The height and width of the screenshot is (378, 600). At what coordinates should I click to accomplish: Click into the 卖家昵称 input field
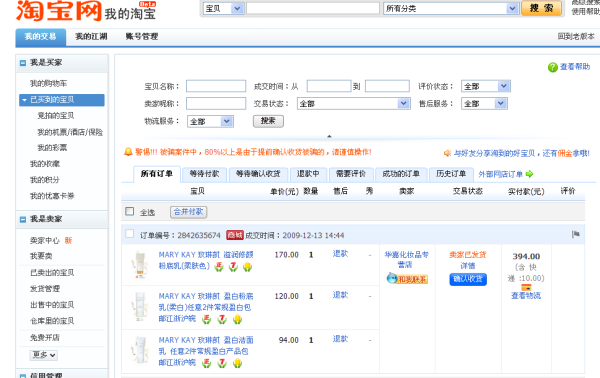pos(216,103)
